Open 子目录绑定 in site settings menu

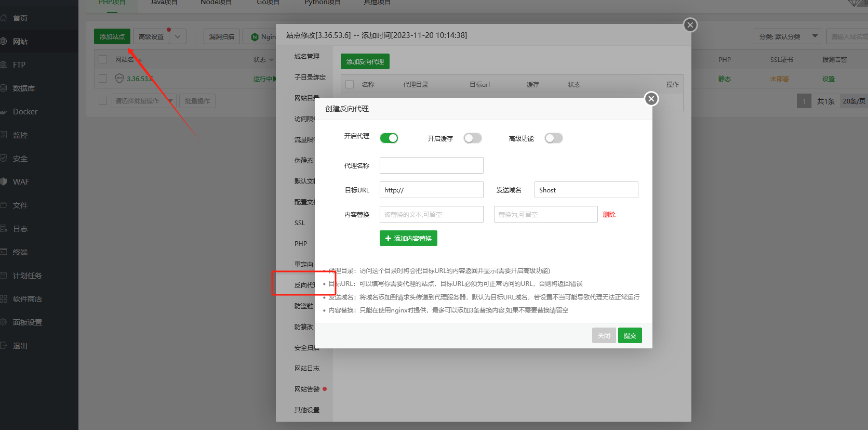[x=310, y=77]
